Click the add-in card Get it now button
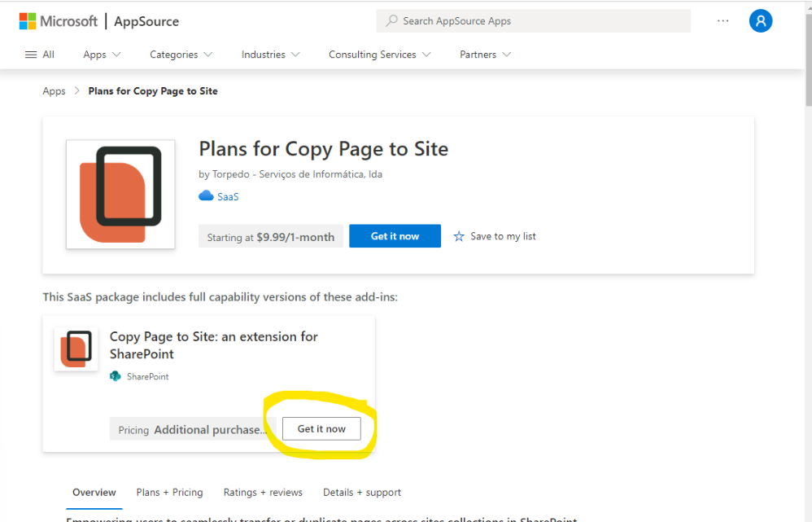 coord(321,428)
